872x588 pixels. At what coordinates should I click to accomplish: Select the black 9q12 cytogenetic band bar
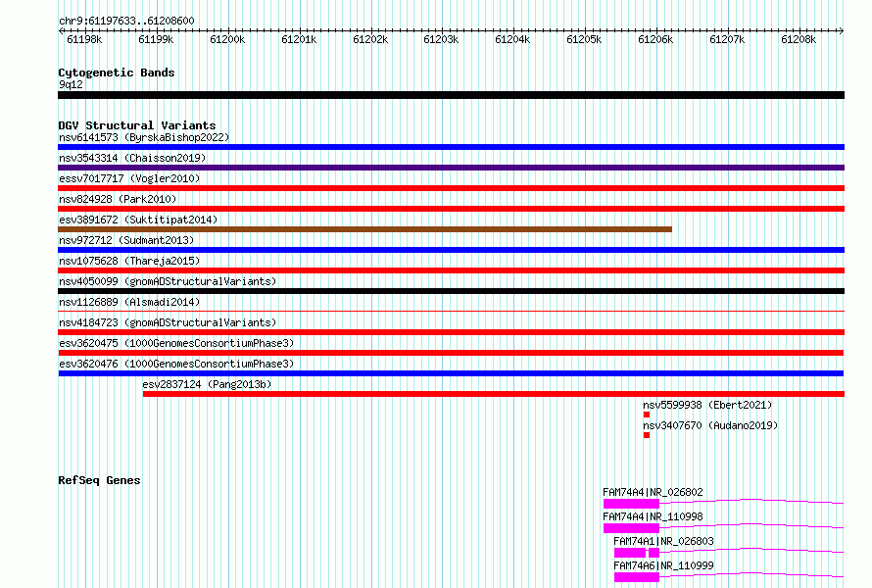click(451, 95)
